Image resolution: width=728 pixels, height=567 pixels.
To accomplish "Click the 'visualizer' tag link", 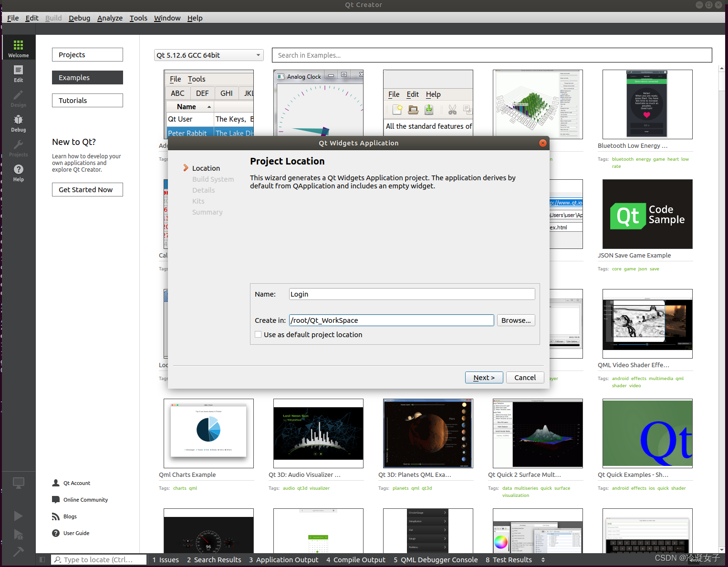I will (320, 488).
